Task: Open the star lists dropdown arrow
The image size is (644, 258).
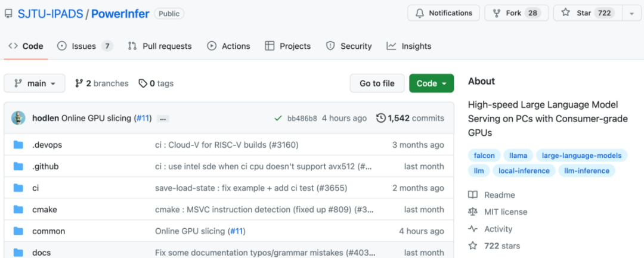Action: (x=631, y=13)
